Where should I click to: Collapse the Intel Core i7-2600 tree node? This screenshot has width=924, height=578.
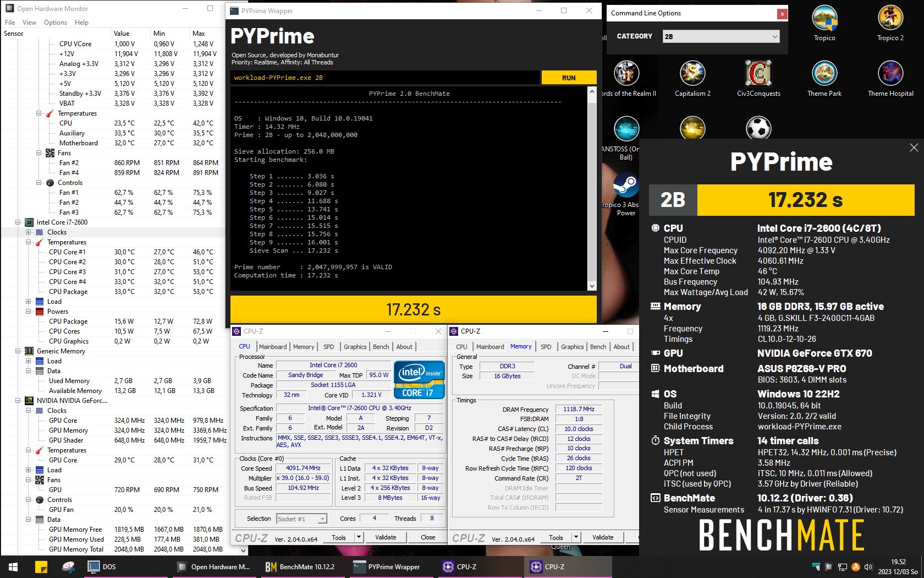pyautogui.click(x=18, y=222)
